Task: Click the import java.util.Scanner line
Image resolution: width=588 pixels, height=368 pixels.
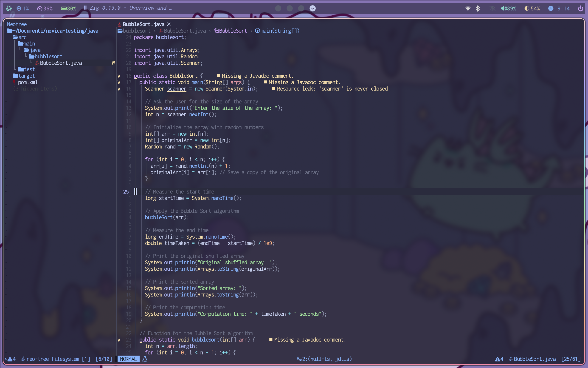Action: 168,63
